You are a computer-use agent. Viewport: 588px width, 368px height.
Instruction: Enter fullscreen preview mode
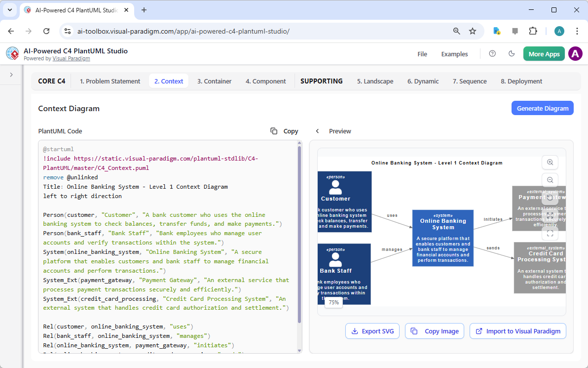[550, 233]
